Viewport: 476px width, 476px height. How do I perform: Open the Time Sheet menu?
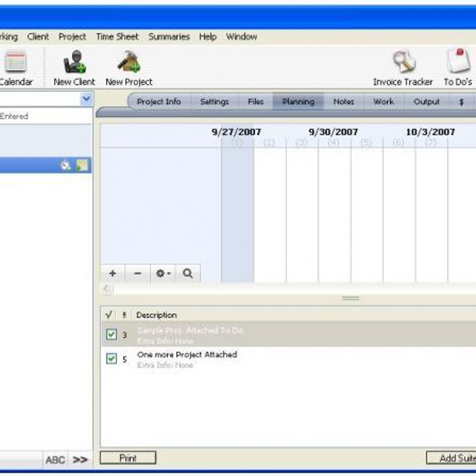[117, 36]
